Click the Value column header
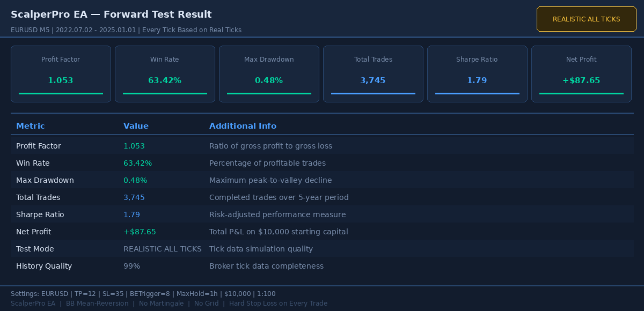The height and width of the screenshot is (311, 644). coord(136,126)
